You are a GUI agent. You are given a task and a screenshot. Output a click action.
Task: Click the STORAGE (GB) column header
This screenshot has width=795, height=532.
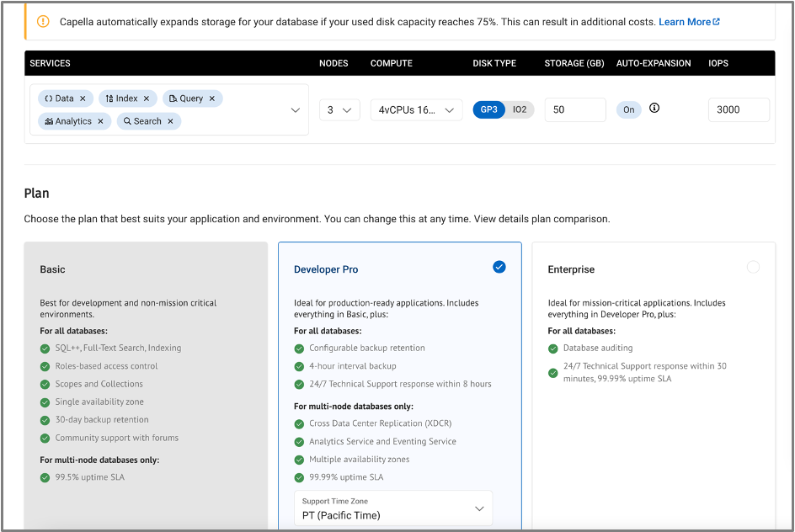coord(574,63)
